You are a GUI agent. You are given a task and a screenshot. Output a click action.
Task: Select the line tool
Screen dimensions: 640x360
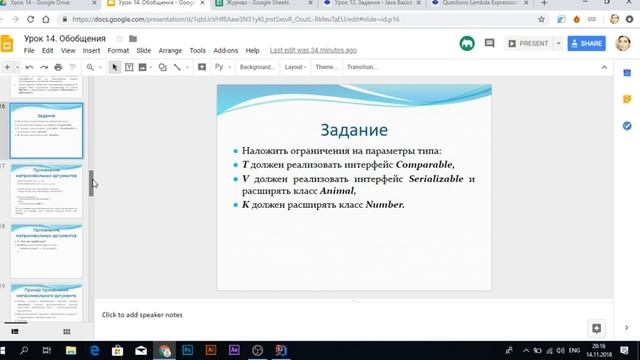tap(177, 67)
